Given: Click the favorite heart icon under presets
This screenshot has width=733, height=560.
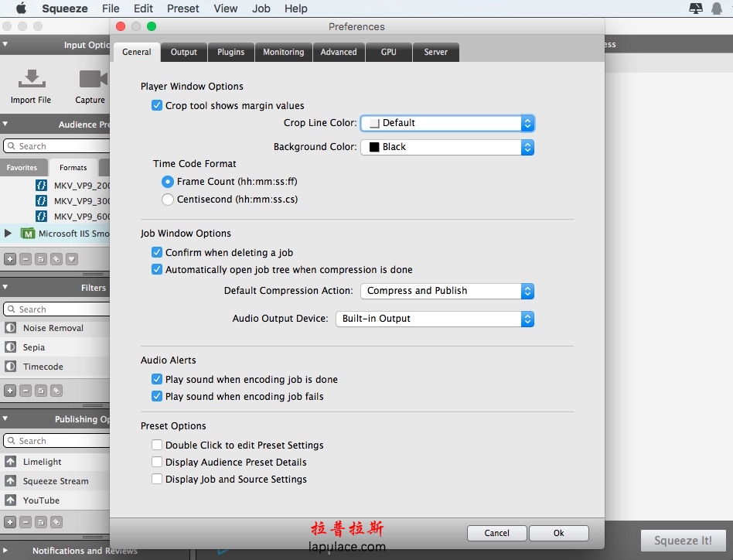Looking at the screenshot, I should tap(72, 259).
